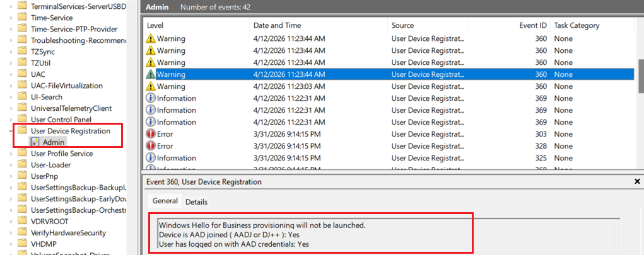Expand the User Profile Service node
The image size is (644, 255).
click(x=11, y=154)
